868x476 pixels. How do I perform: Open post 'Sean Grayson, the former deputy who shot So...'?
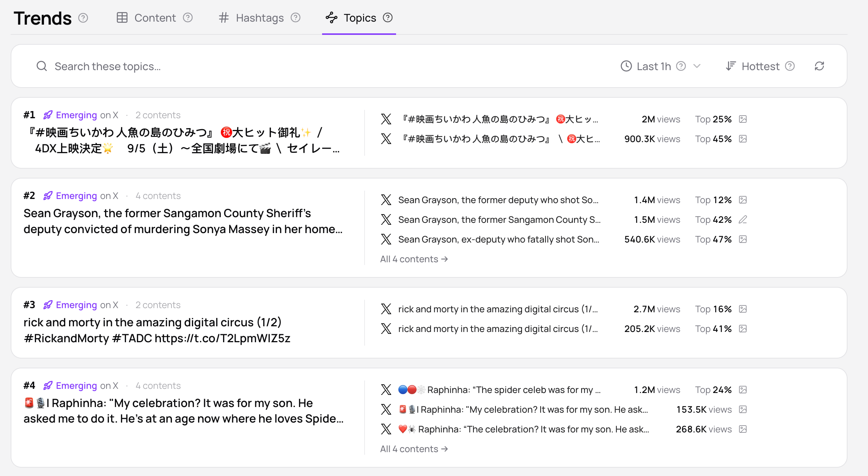(x=498, y=200)
